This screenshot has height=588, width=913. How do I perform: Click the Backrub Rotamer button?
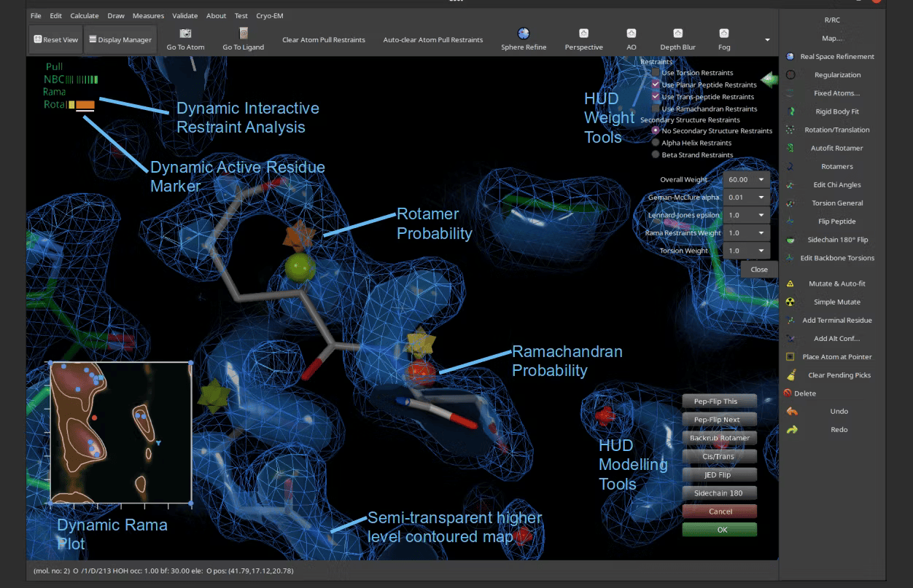click(720, 438)
